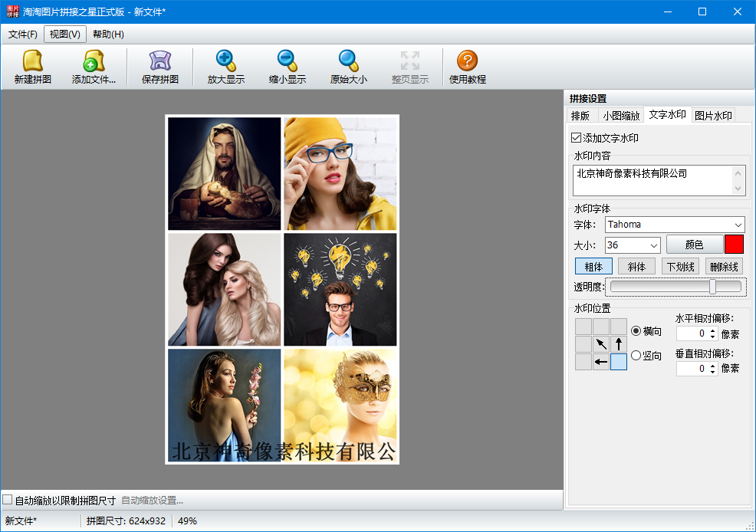Viewport: 756px width, 532px height.
Task: Enable 自动缩放以限制拼图尺寸 checkbox
Action: 8,500
